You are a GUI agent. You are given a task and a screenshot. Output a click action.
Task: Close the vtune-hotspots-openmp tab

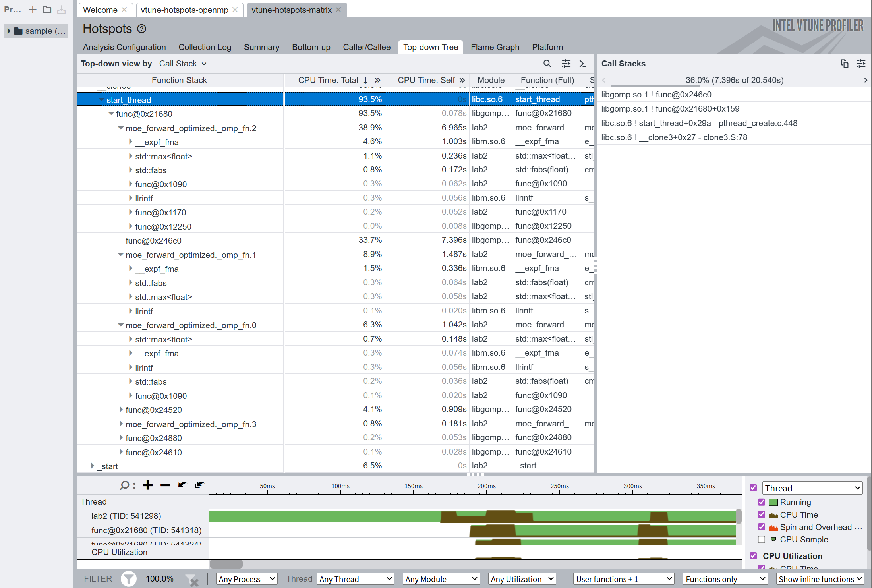(235, 10)
